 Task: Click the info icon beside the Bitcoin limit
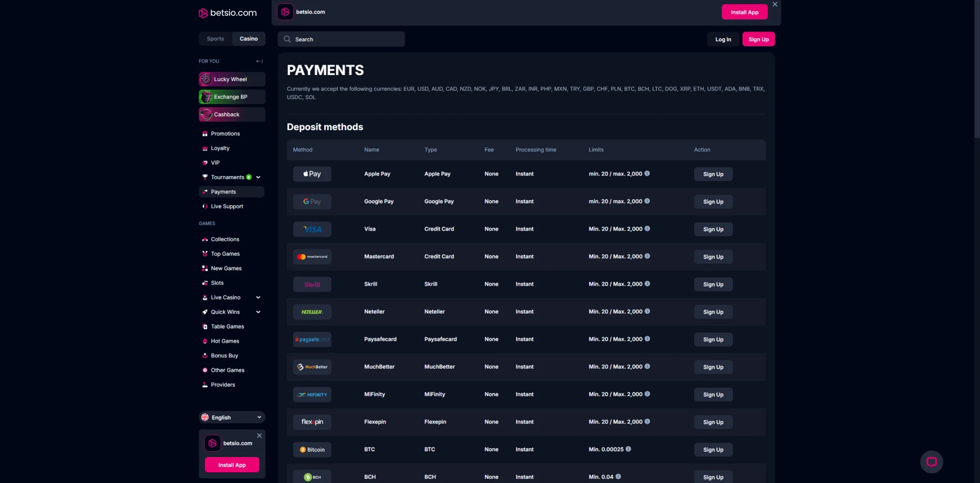pyautogui.click(x=628, y=449)
